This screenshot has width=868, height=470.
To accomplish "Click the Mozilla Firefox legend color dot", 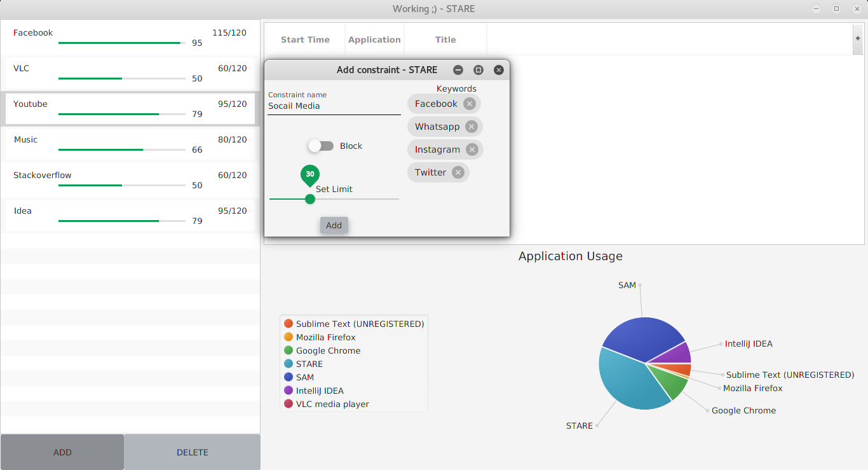I will tap(288, 337).
